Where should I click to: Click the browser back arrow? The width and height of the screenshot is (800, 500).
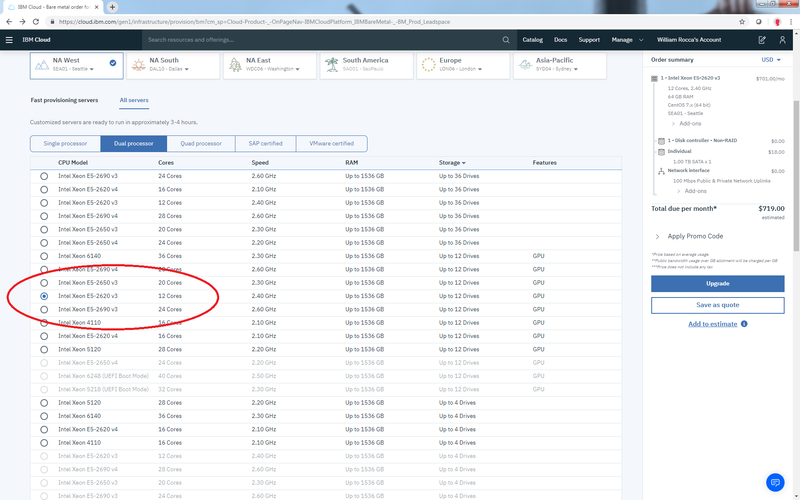coord(9,22)
